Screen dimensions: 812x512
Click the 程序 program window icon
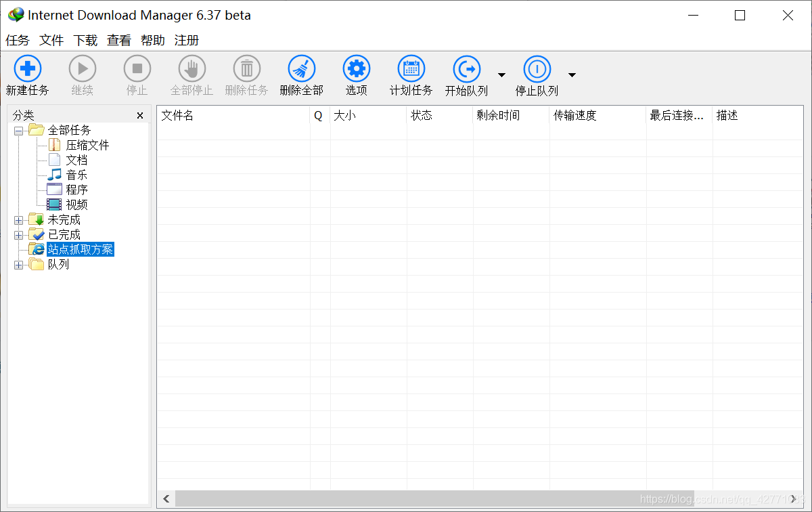[x=55, y=190]
